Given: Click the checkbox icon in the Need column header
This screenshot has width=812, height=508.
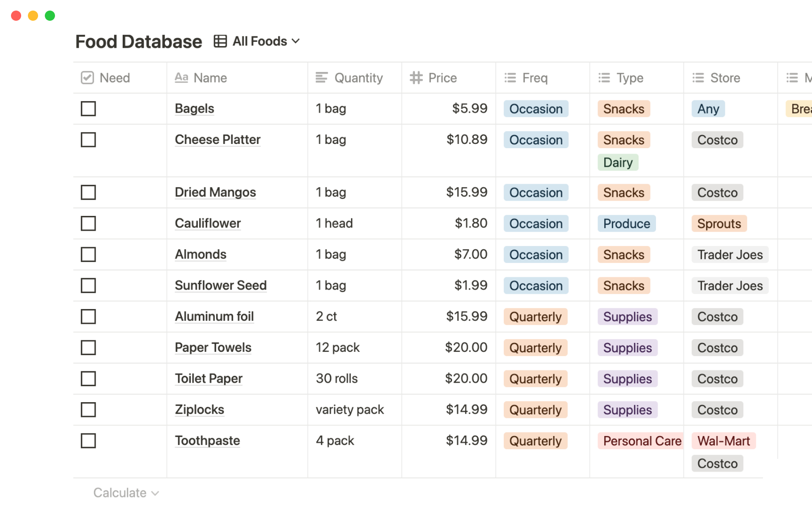Looking at the screenshot, I should coord(87,77).
